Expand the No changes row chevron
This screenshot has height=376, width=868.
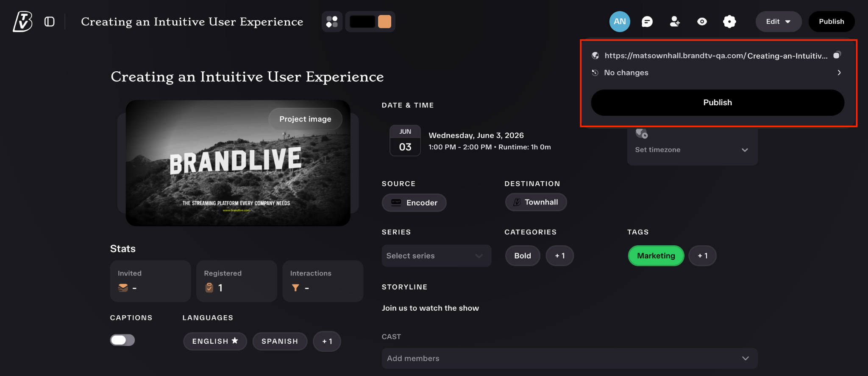839,73
